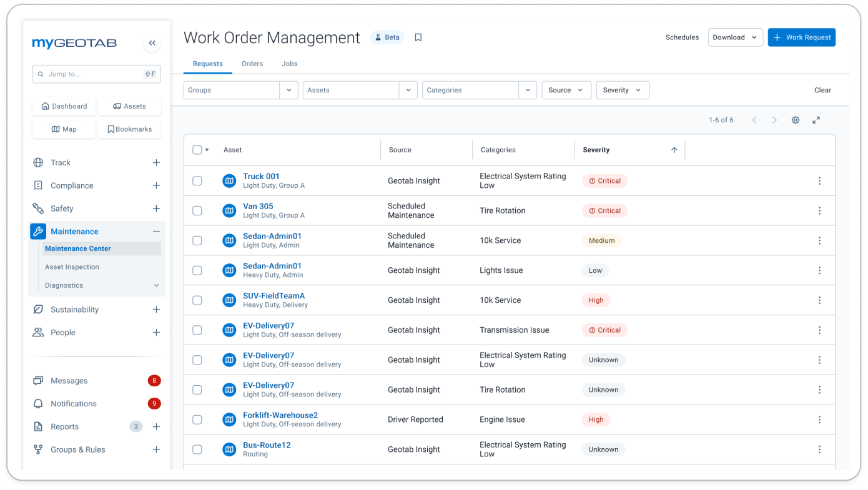Screen dimensions: 868x490
Task: Select all rows via header checkbox
Action: [x=197, y=150]
